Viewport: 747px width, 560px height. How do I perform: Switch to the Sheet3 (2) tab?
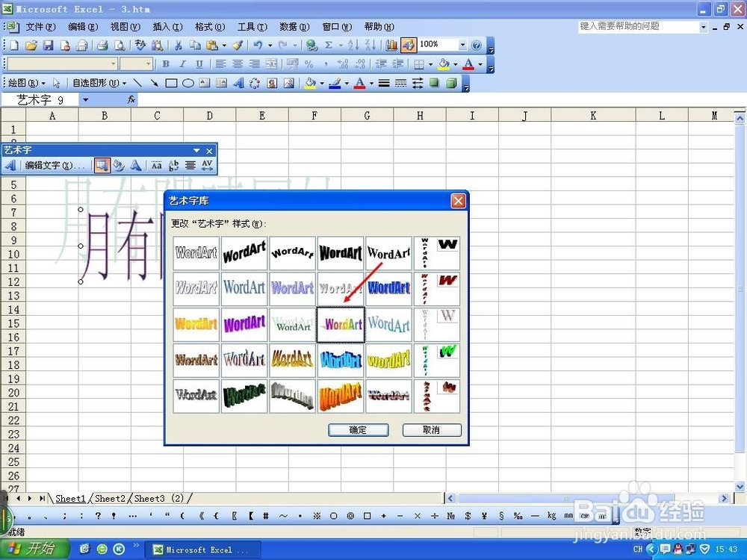click(158, 499)
